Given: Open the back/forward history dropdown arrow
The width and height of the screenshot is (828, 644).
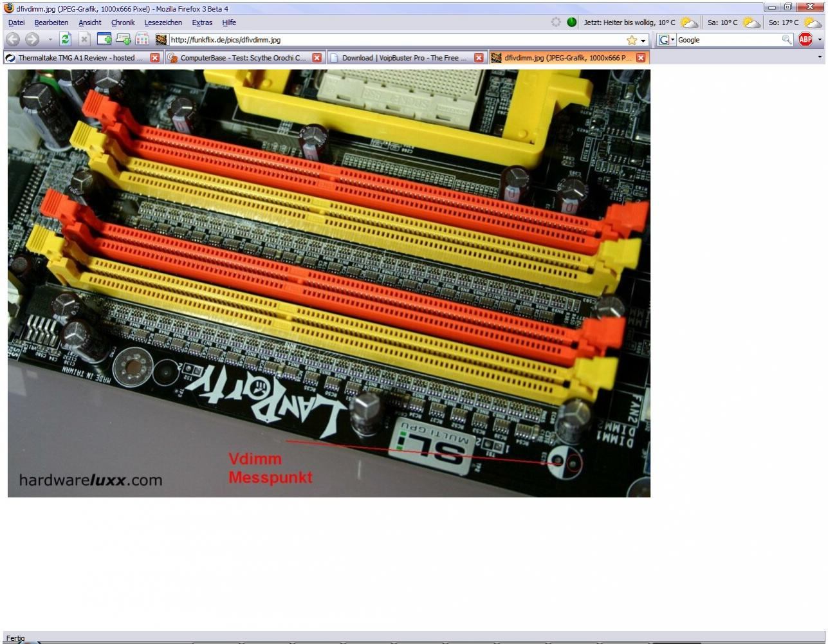Looking at the screenshot, I should click(x=50, y=40).
